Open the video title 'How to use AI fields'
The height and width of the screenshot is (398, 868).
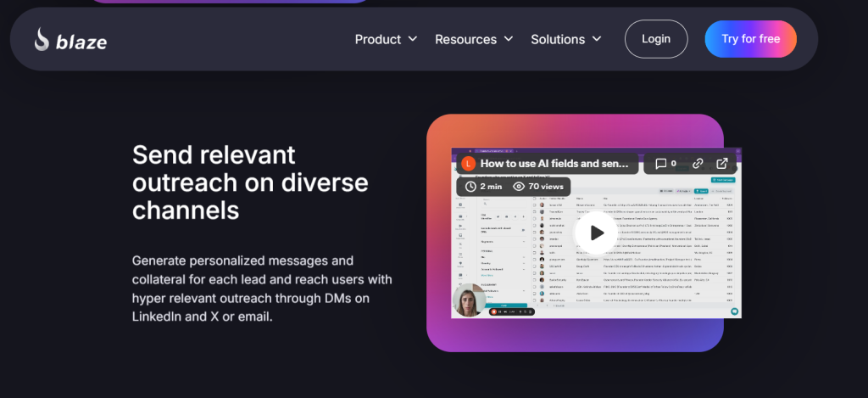click(554, 163)
